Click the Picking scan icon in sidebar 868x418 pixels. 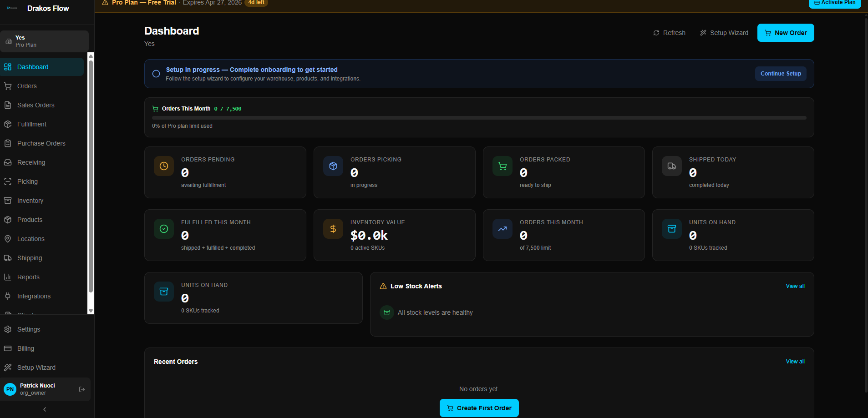(x=8, y=181)
